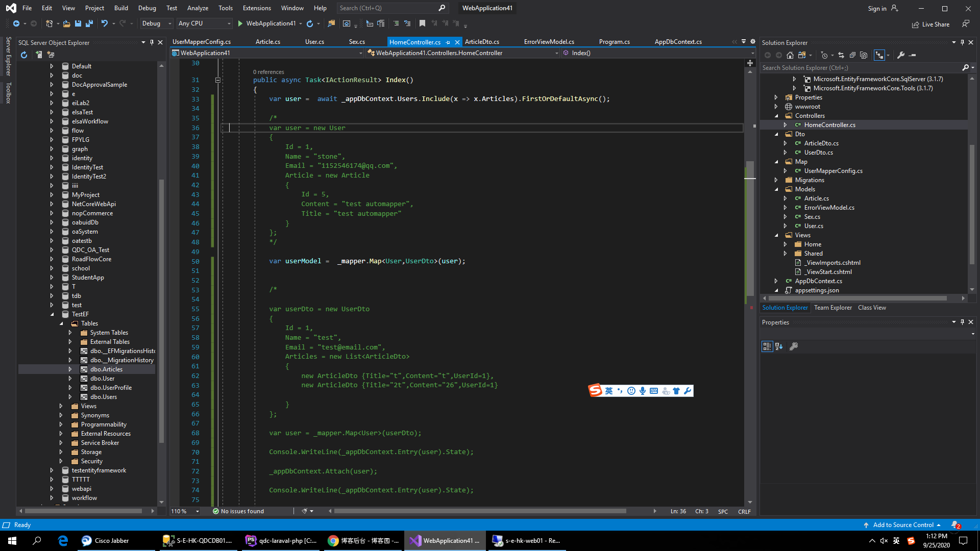Start debugging WebApplication41 with play button
The width and height of the screenshot is (980, 551).
click(240, 23)
